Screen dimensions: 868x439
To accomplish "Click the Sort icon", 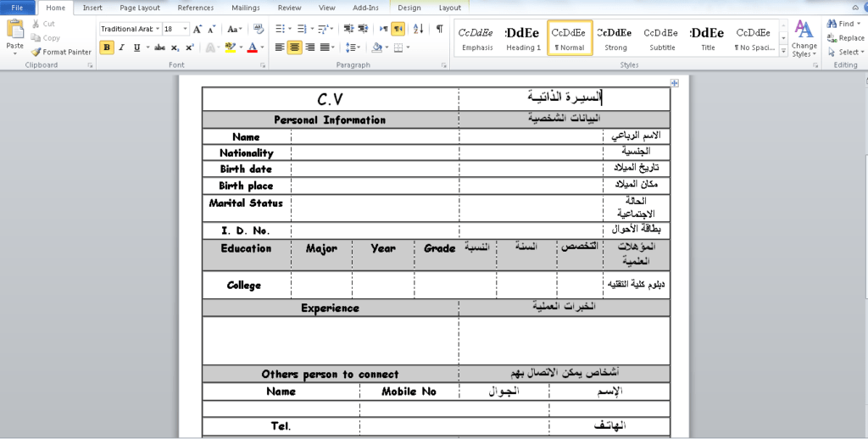I will click(417, 29).
